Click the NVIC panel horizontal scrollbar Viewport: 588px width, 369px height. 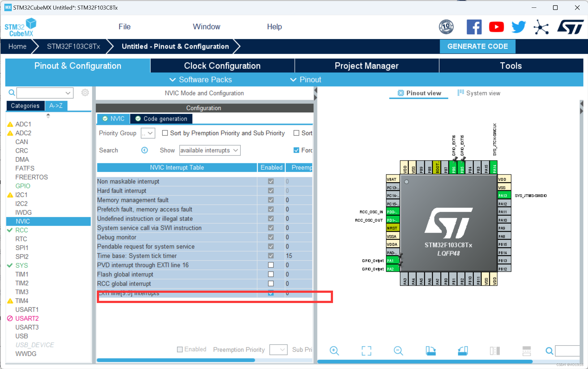tap(176, 360)
